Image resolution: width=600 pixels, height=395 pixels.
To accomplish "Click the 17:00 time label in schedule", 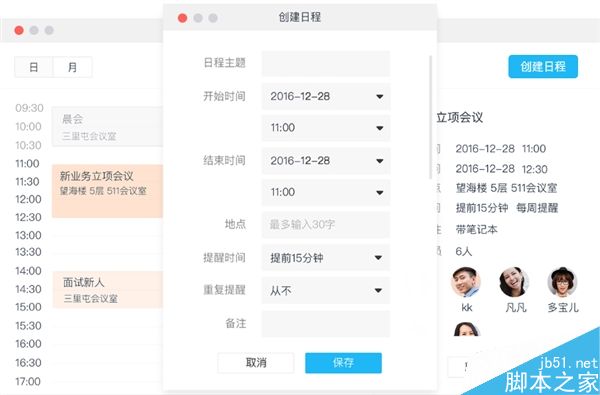I will tap(28, 381).
